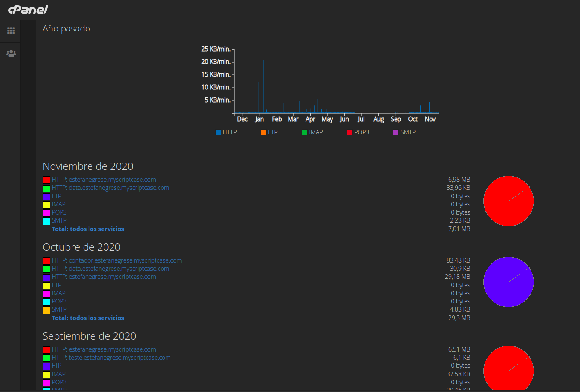The width and height of the screenshot is (580, 392).
Task: Click orange swatch next to Octubre SMTP
Action: click(x=46, y=310)
